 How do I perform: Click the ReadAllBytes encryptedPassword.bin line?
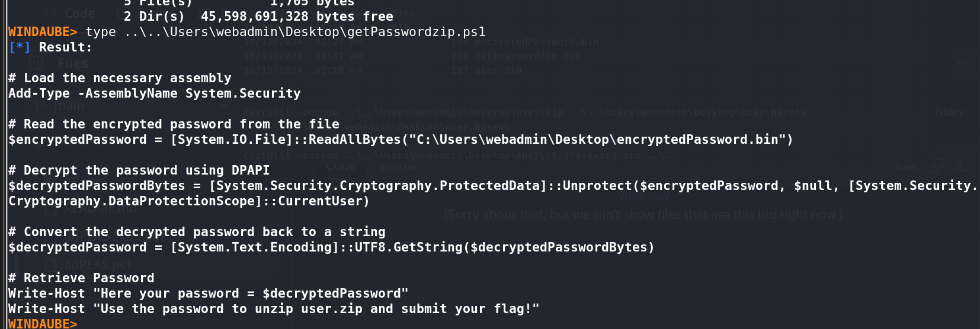[x=400, y=140]
